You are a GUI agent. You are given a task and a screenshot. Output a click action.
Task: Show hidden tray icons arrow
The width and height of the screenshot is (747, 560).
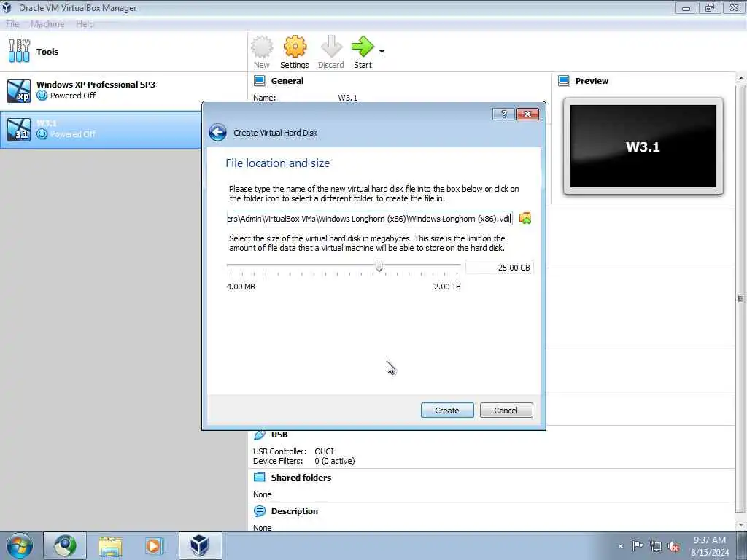[x=620, y=546]
